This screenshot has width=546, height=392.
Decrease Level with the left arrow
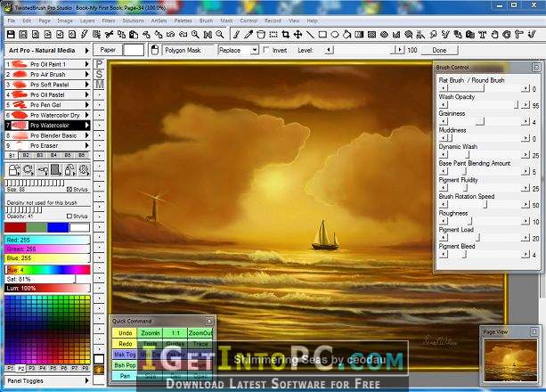pos(329,50)
